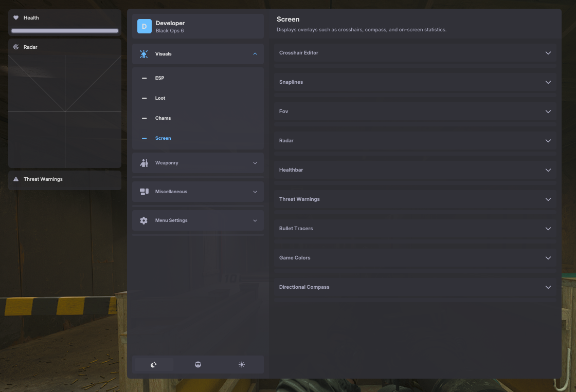Select the moon dark theme icon

tap(154, 365)
